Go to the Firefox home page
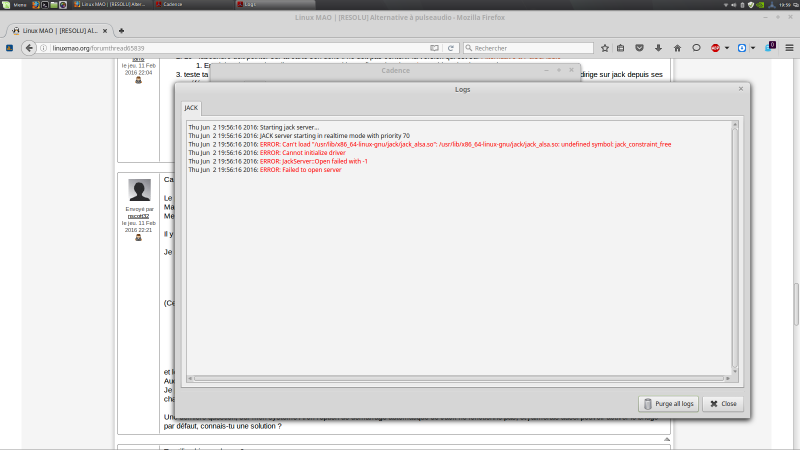 [x=677, y=48]
